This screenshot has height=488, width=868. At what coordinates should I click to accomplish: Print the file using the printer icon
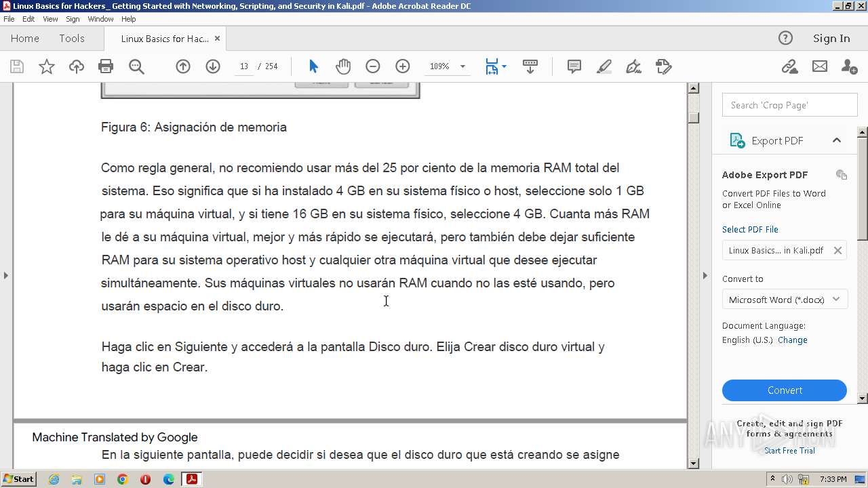point(106,66)
